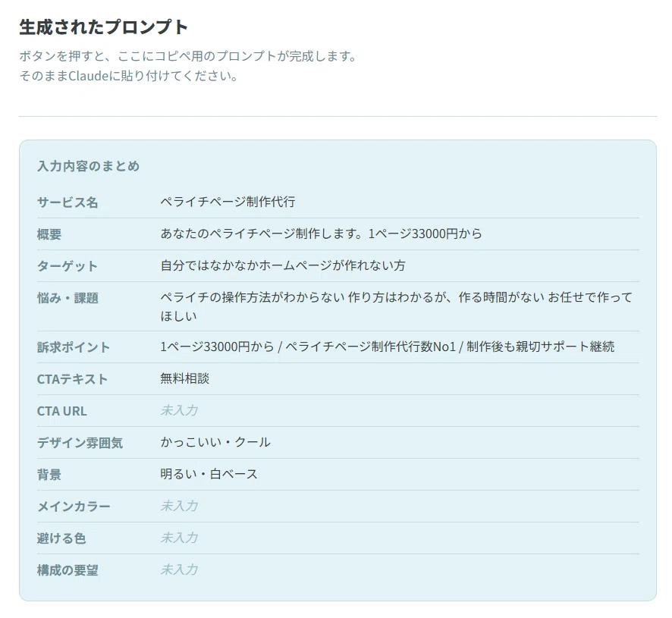Click 未入力 in the 避ける色 row

pyautogui.click(x=179, y=538)
